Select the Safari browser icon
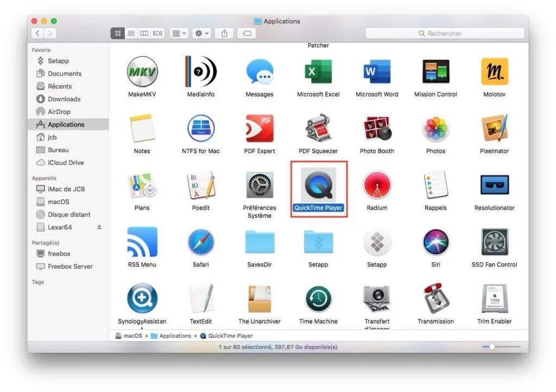 click(x=201, y=242)
